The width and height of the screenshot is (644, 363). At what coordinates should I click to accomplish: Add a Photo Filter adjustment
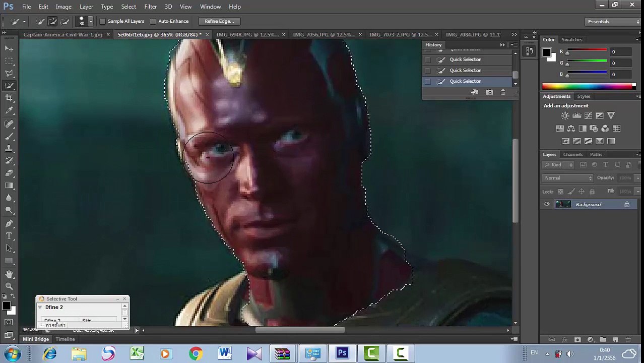pos(594,129)
